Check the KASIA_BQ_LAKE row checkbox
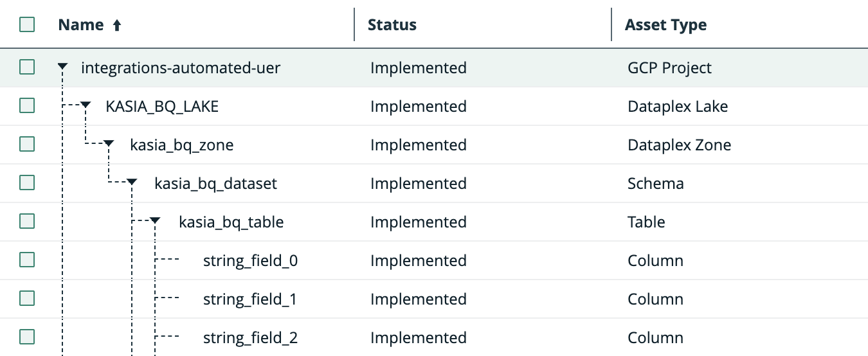The width and height of the screenshot is (868, 356). [x=27, y=105]
